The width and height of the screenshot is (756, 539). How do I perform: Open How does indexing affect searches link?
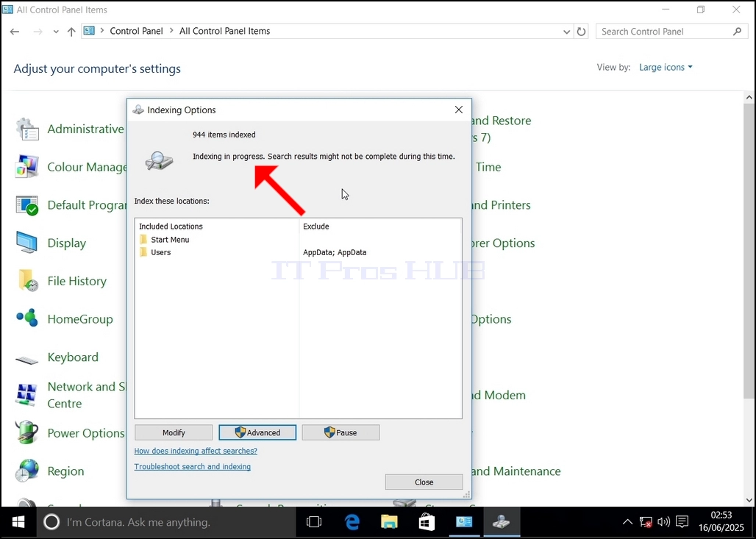196,451
